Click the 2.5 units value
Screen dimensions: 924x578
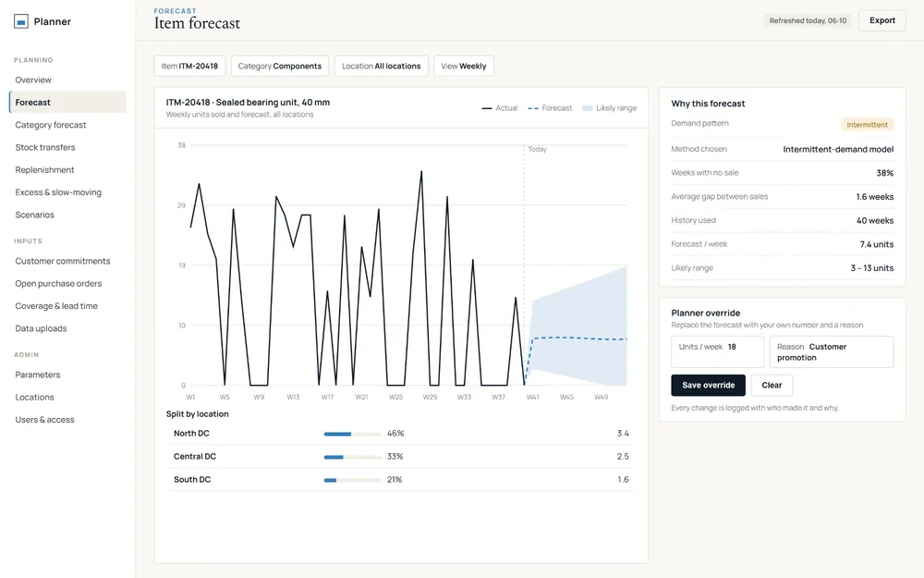(x=623, y=456)
